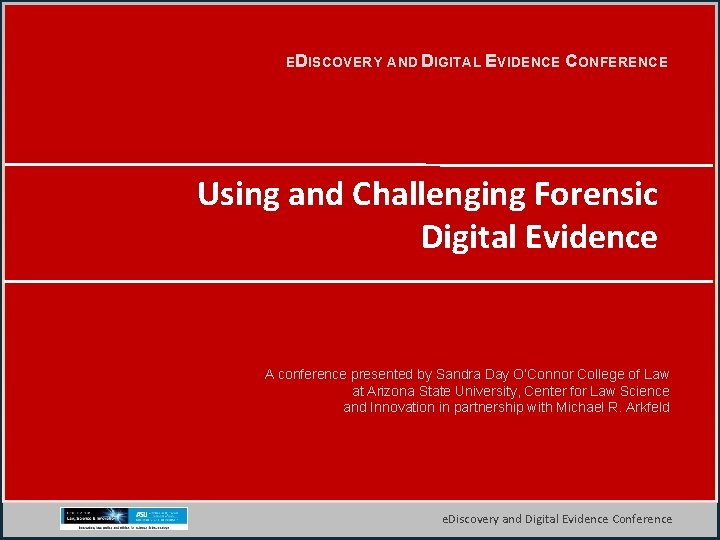
Task: Select the line 'at Arizona State University, Center for Law Science'
Action: 511,392
